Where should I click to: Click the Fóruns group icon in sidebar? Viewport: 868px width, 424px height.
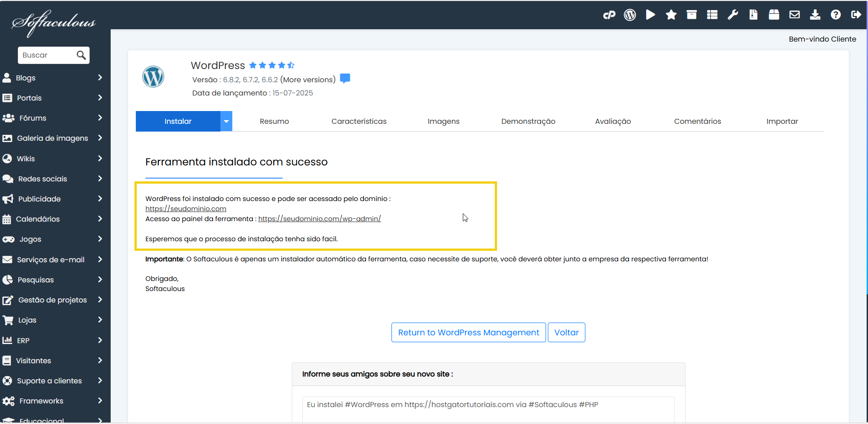8,118
